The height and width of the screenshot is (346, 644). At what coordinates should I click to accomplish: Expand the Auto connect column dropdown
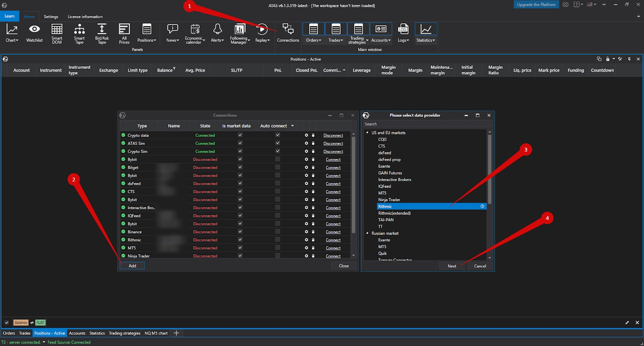pos(293,126)
